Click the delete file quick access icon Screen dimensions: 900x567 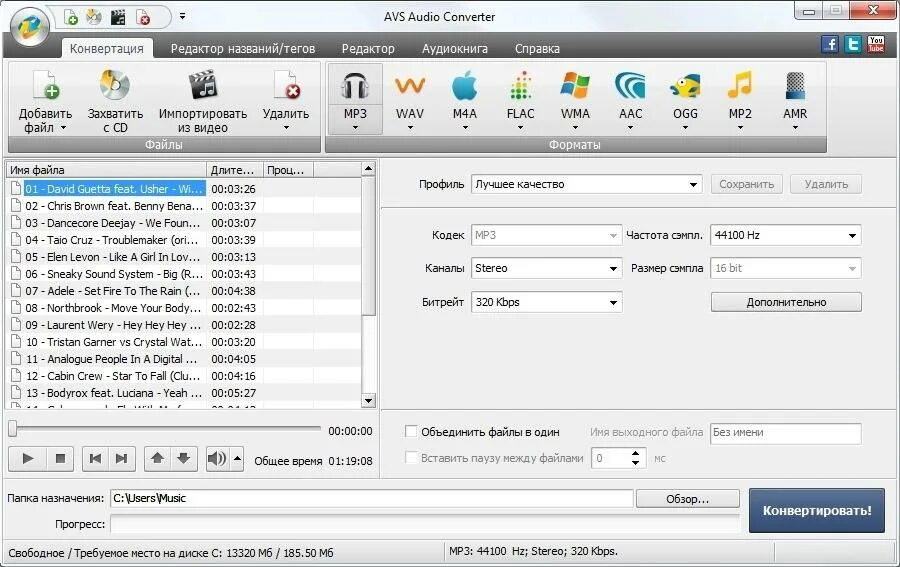tap(143, 17)
